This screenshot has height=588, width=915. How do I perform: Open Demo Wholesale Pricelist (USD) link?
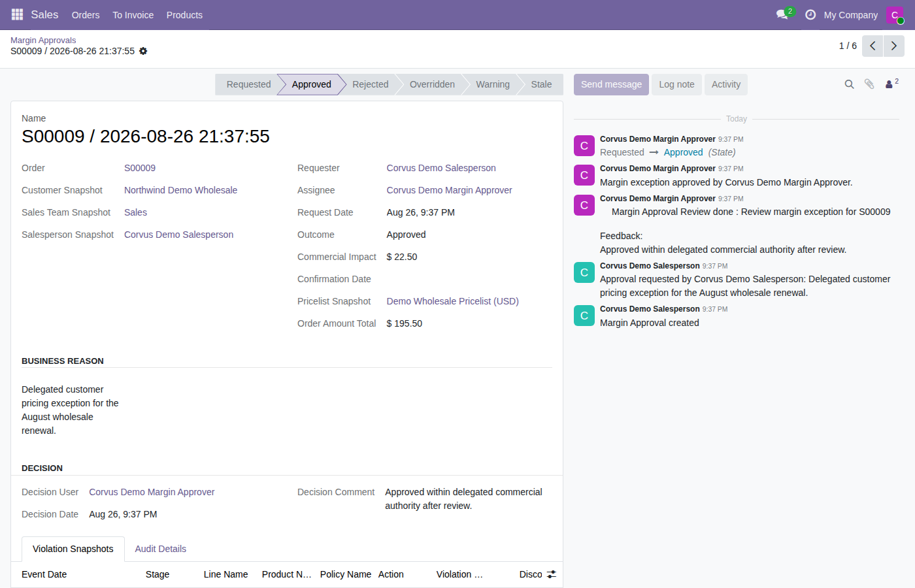452,301
